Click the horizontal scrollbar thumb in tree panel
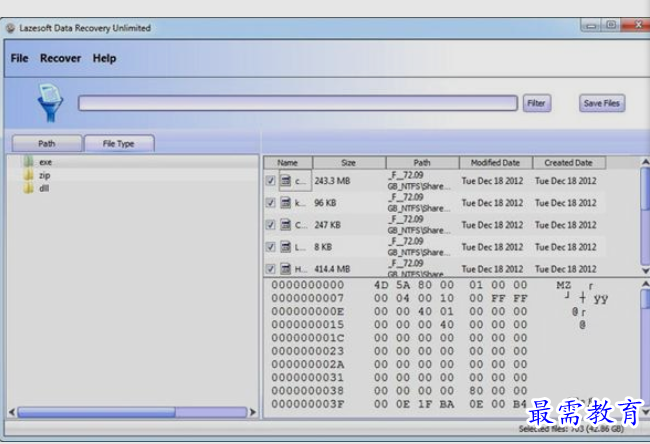The height and width of the screenshot is (444, 650). click(96, 412)
